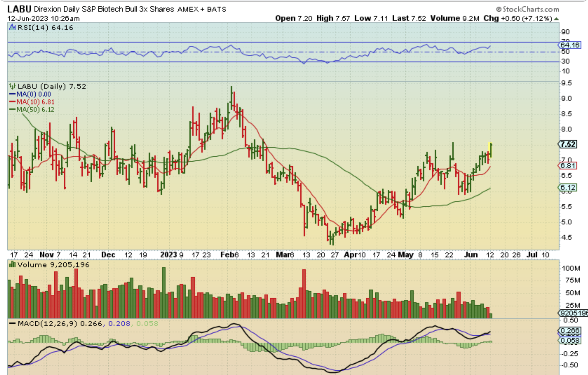Click the 64.16 RSI value tag
This screenshot has width=588, height=375.
[570, 45]
